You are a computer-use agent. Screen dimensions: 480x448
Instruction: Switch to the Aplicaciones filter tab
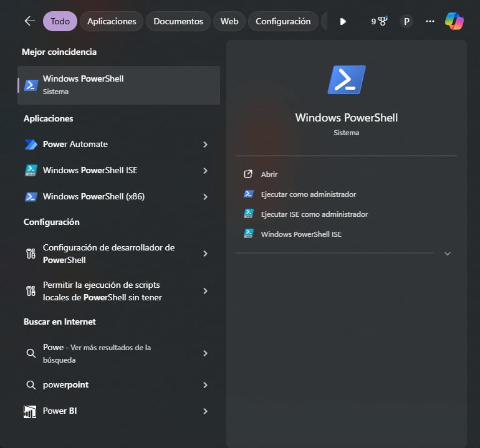112,21
